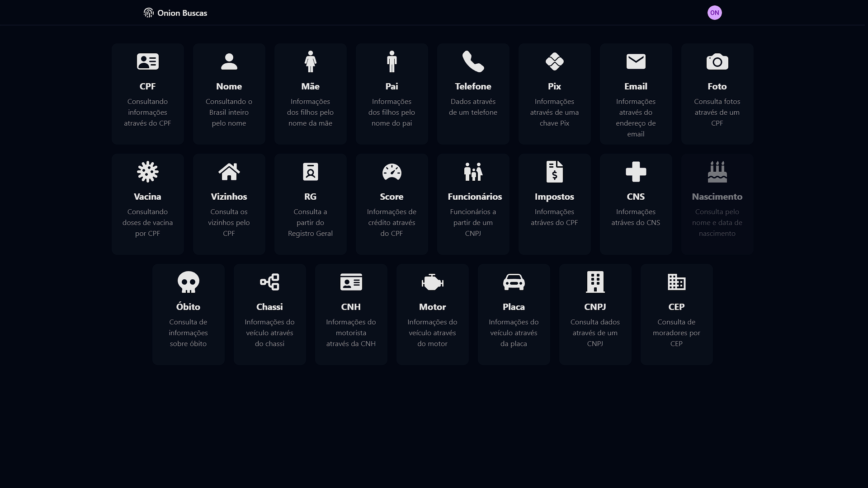Click 'Informações do veículo através do motor'
The width and height of the screenshot is (868, 488).
point(433,333)
